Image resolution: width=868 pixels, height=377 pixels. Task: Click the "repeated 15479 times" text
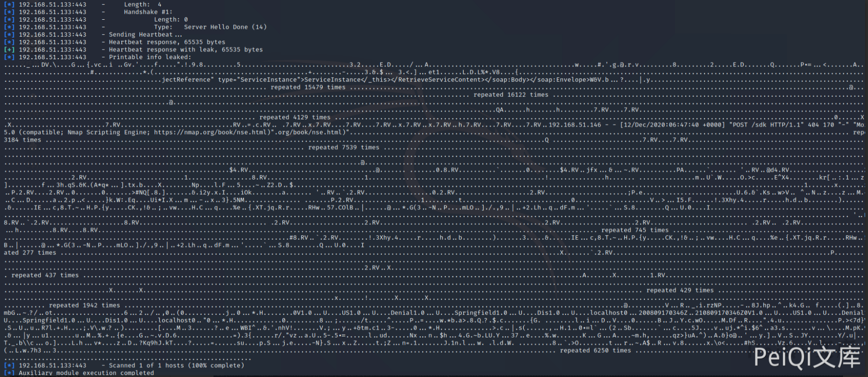(x=308, y=87)
